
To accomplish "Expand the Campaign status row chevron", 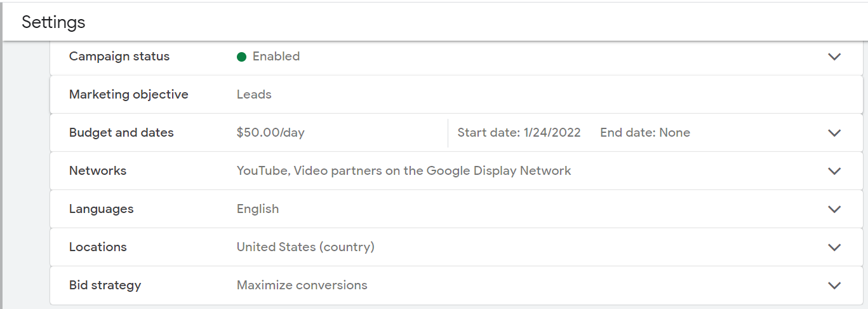I will pos(834,57).
